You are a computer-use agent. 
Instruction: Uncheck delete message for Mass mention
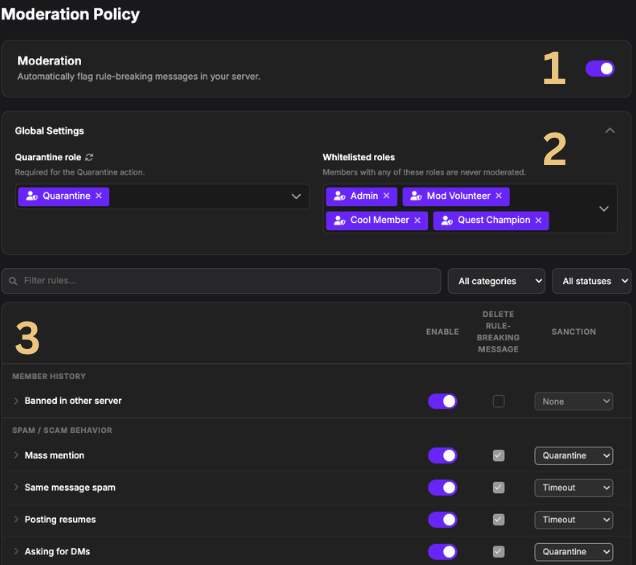point(498,455)
